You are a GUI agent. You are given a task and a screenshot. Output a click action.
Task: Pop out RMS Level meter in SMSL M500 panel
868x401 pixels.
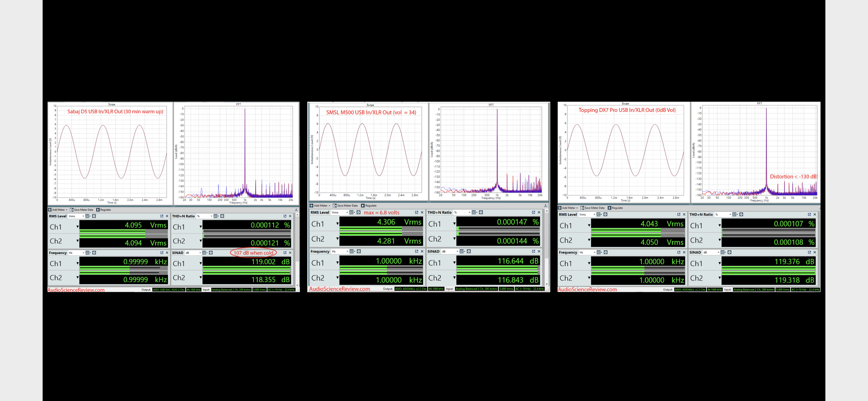(417, 212)
